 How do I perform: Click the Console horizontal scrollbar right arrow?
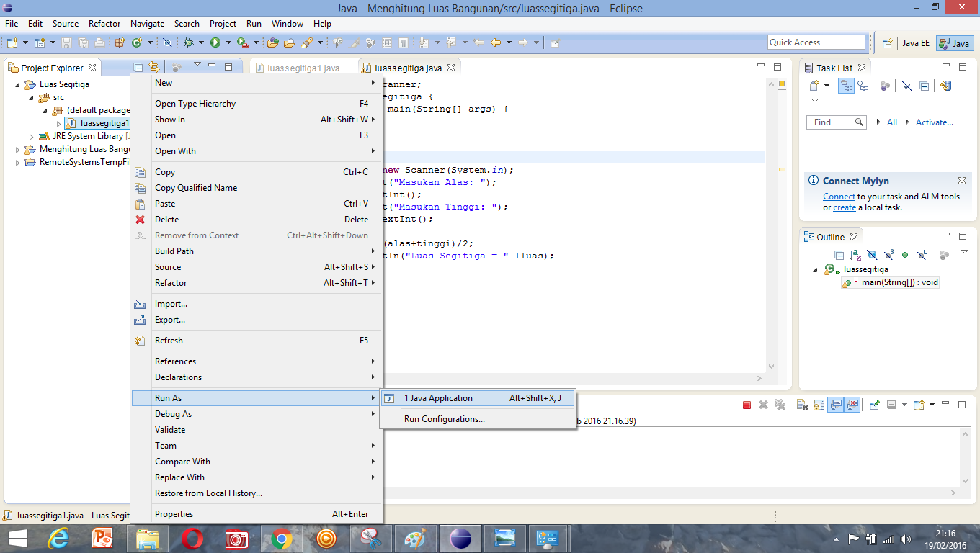pyautogui.click(x=954, y=493)
